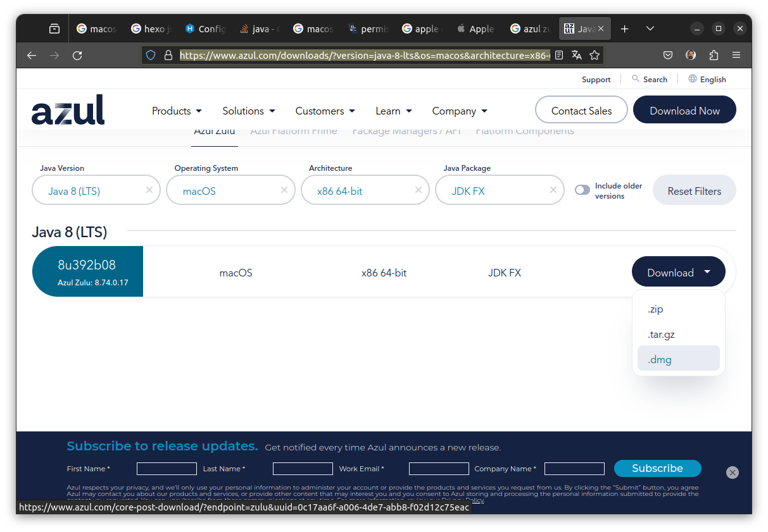Bookmark this page with star icon
The image size is (768, 532).
coord(595,56)
